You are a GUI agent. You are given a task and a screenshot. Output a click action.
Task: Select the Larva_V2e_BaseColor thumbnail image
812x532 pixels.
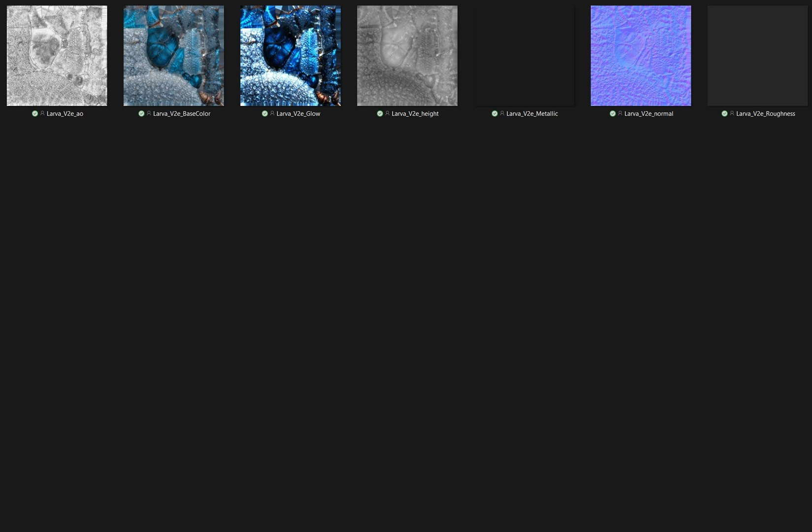click(173, 56)
